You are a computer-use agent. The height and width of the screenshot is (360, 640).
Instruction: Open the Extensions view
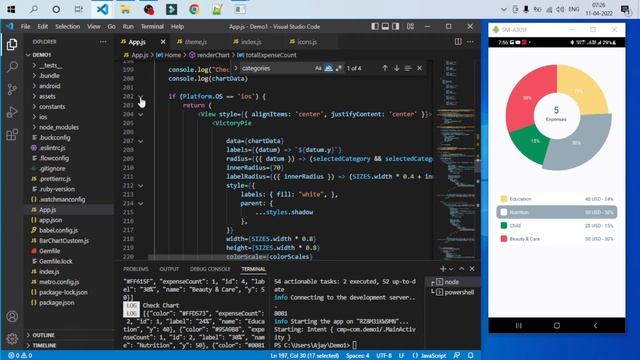[12, 134]
